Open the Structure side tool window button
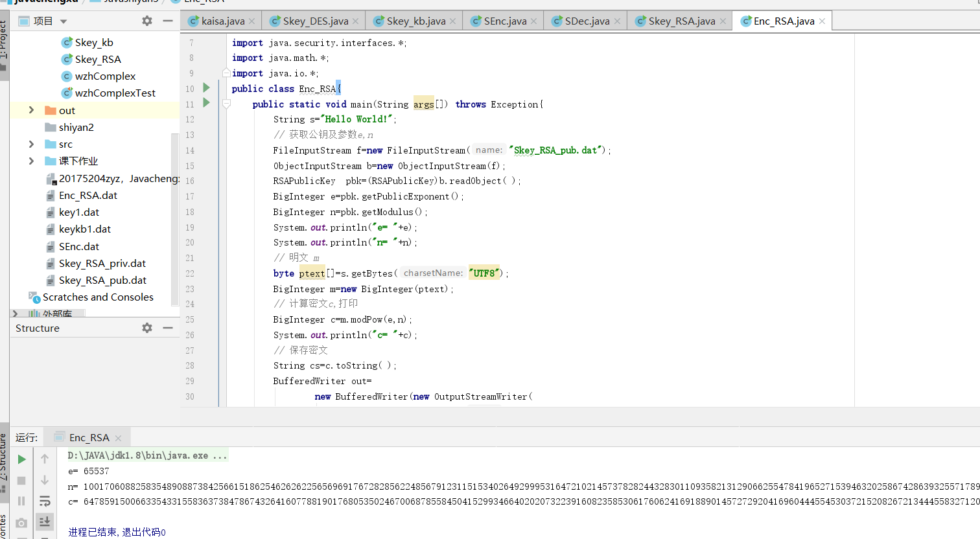Image resolution: width=980 pixels, height=539 pixels. [x=4, y=463]
